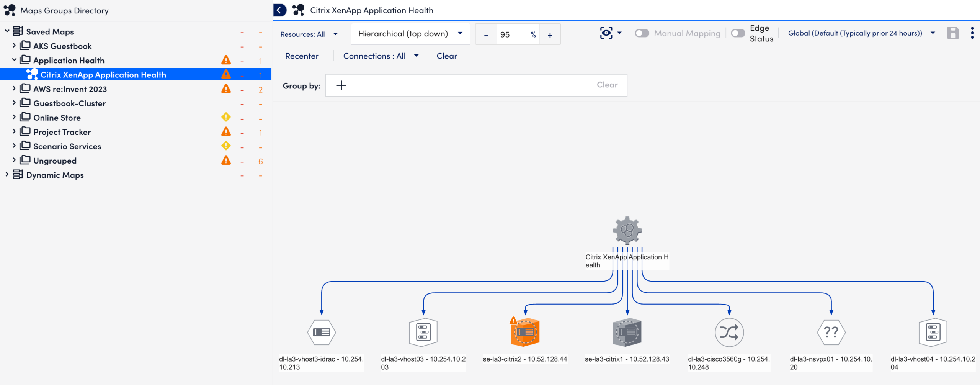Open dropdown arrow next to focus view icon
This screenshot has width=980, height=385.
pos(619,33)
